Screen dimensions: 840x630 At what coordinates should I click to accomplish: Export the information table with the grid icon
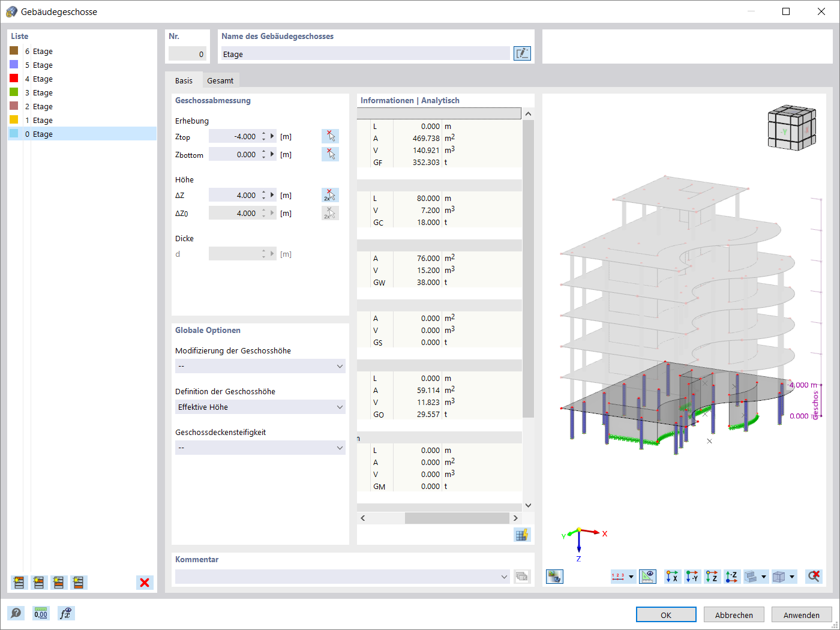point(522,535)
